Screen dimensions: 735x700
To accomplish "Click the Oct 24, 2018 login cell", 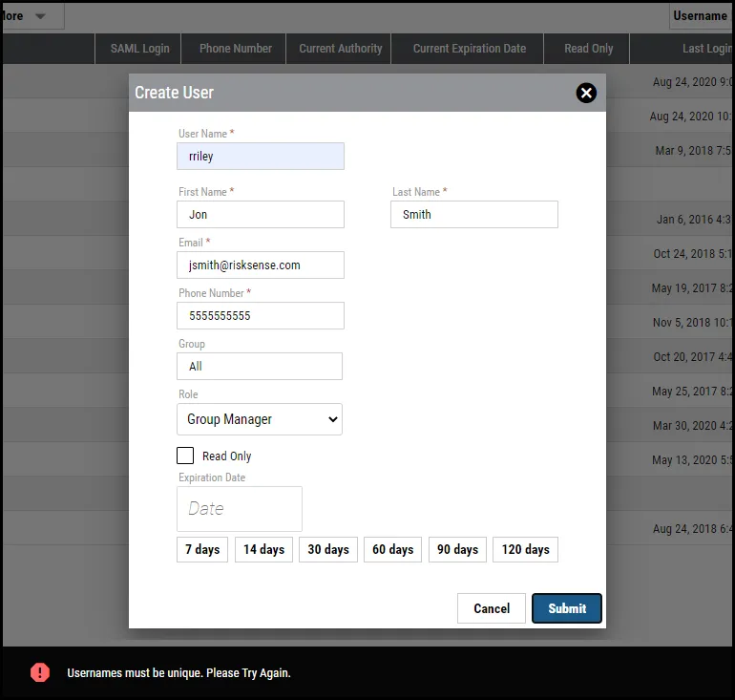I will pos(692,254).
